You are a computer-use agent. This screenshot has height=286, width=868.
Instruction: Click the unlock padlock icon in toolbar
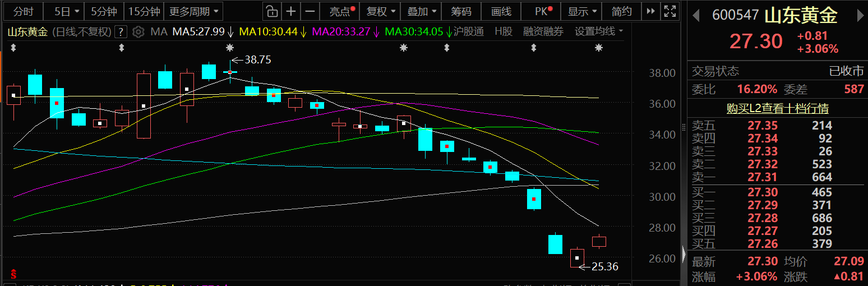[271, 11]
